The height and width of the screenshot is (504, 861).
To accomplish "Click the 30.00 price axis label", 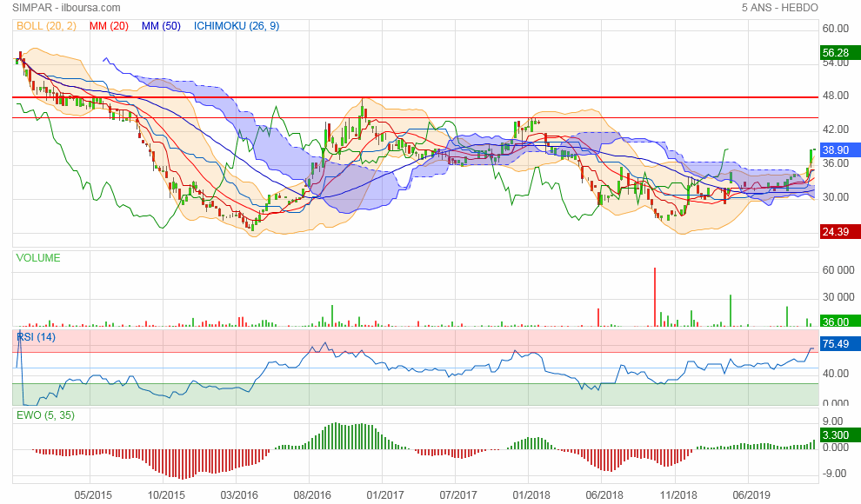I will coord(835,197).
